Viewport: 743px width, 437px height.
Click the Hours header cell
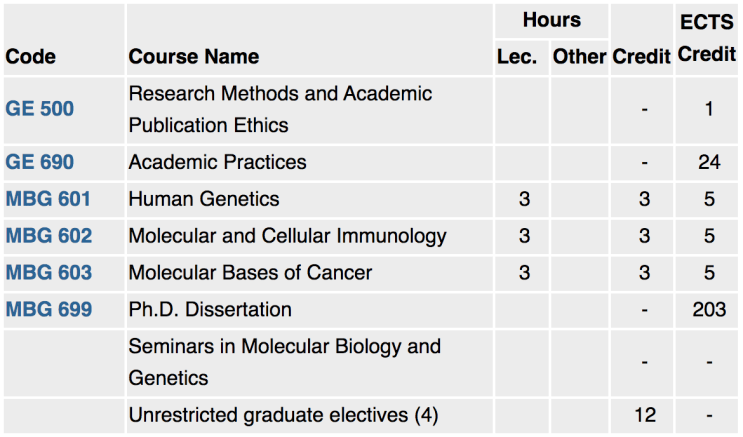552,20
